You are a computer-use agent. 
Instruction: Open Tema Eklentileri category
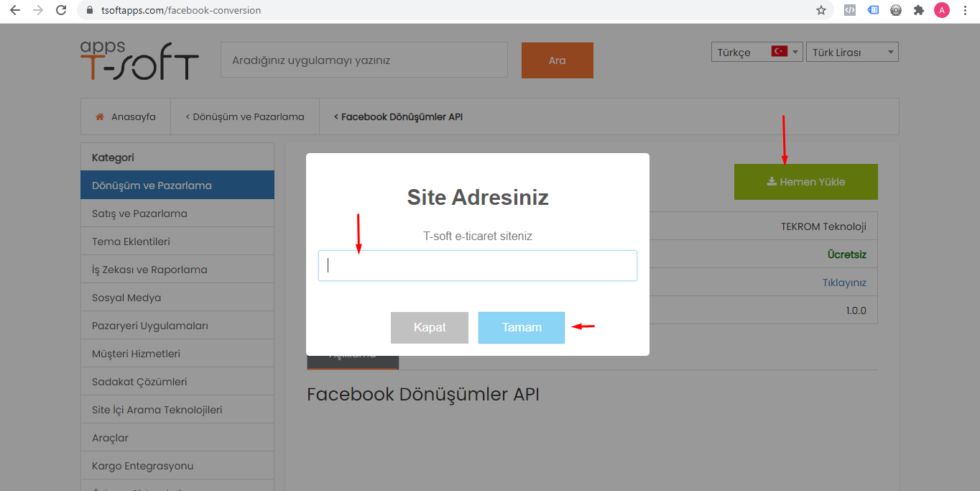tap(177, 242)
